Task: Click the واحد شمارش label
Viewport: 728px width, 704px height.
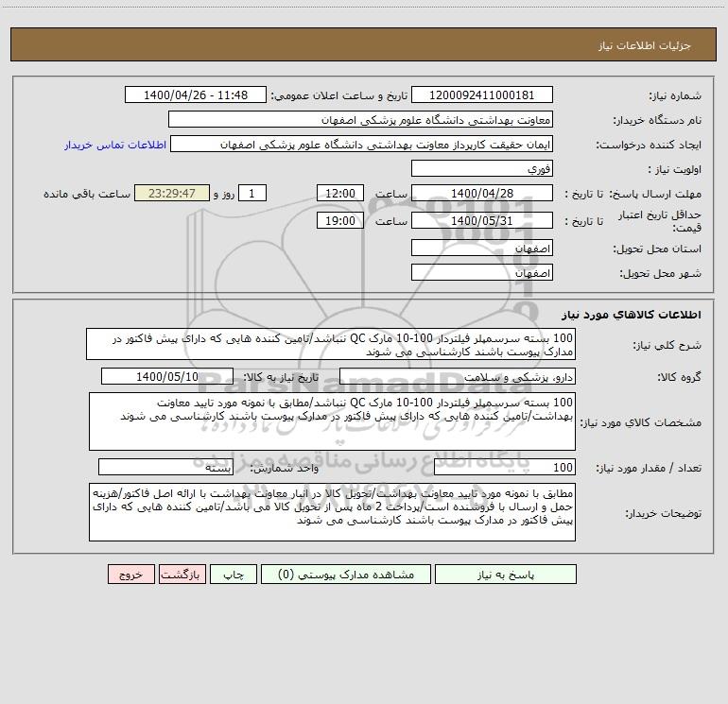Action: [285, 469]
